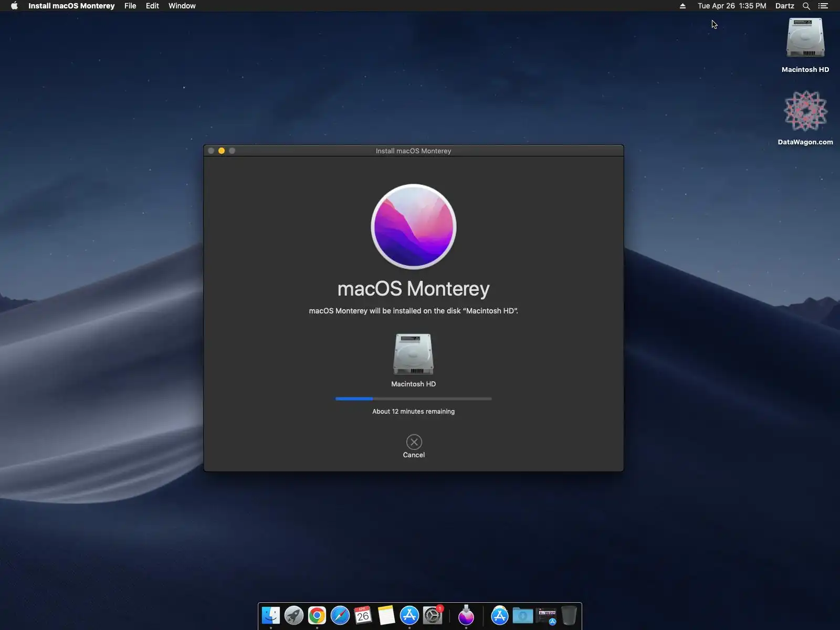The height and width of the screenshot is (630, 840).
Task: Open the Install macOS Monterey app menu
Action: point(71,6)
